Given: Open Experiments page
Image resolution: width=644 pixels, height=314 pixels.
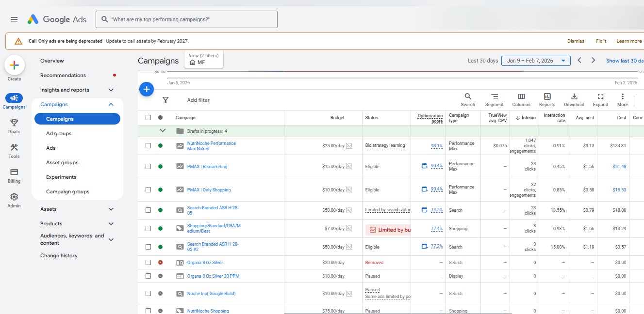Looking at the screenshot, I should click(x=61, y=177).
